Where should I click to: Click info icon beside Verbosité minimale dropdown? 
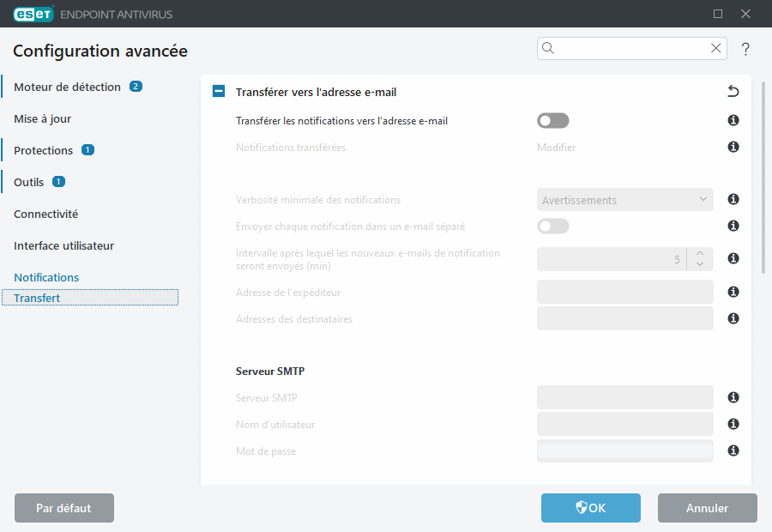(733, 199)
